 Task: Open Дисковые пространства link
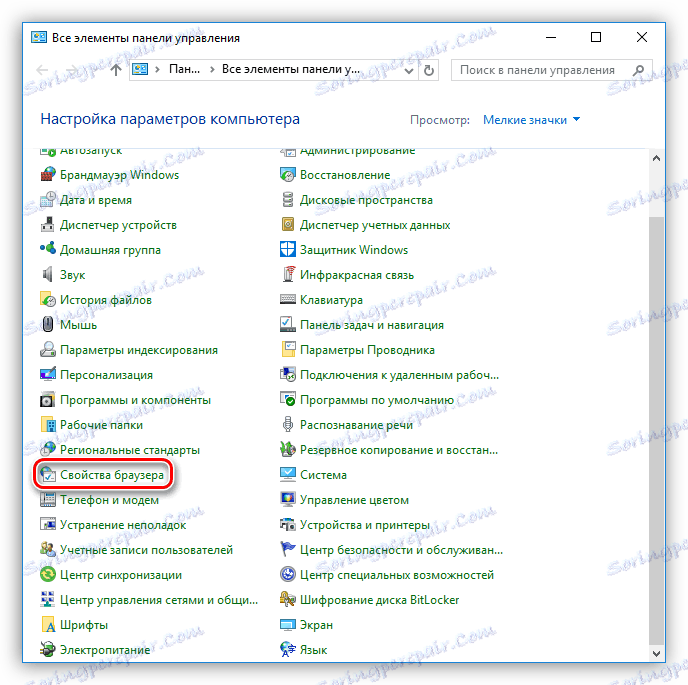pos(366,200)
